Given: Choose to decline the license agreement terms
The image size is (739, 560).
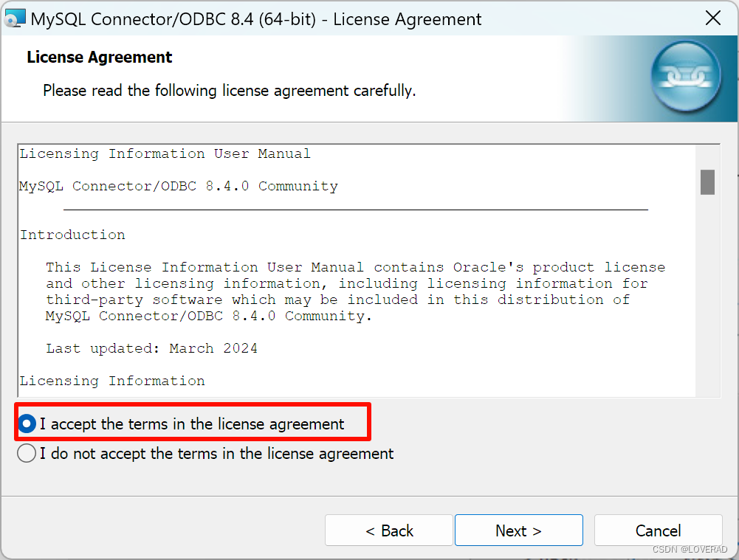Looking at the screenshot, I should pyautogui.click(x=27, y=453).
